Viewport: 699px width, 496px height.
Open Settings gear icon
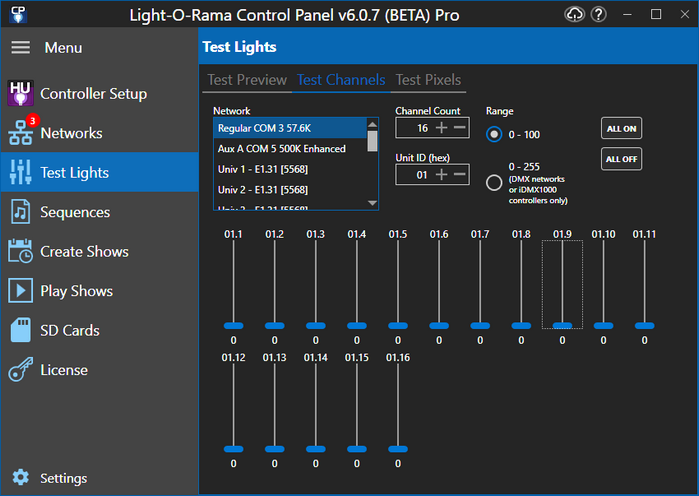point(21,477)
